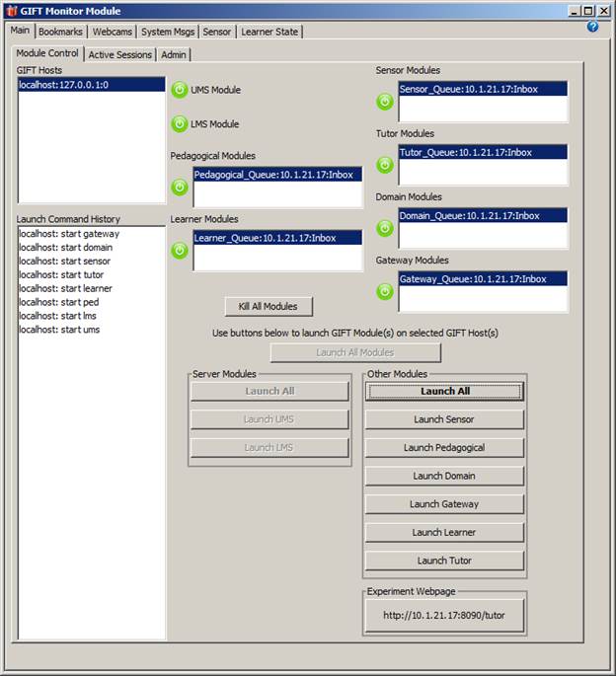Select 'localhost: start gateway' history row
616x676 pixels.
click(x=92, y=234)
